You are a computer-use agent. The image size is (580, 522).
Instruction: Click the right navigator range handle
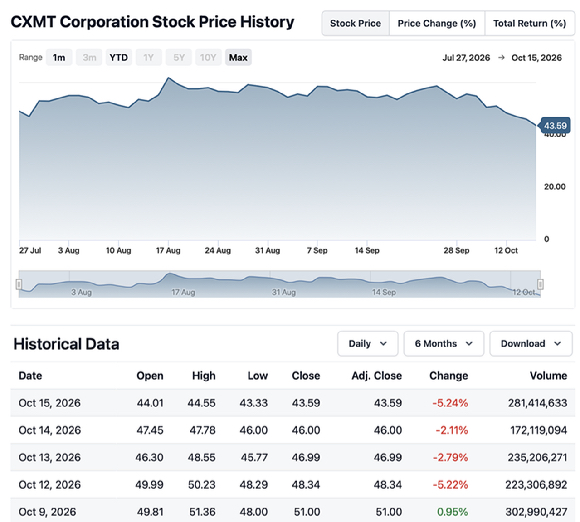click(x=540, y=284)
